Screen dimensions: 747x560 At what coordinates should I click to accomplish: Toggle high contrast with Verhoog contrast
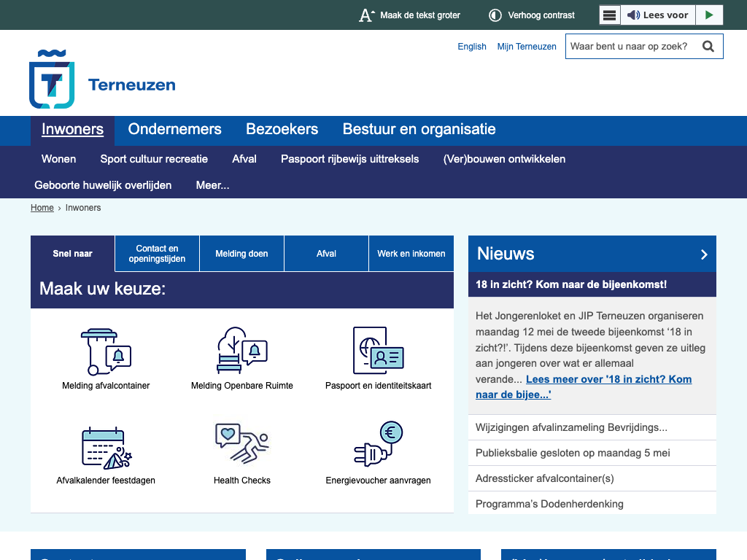pos(532,15)
